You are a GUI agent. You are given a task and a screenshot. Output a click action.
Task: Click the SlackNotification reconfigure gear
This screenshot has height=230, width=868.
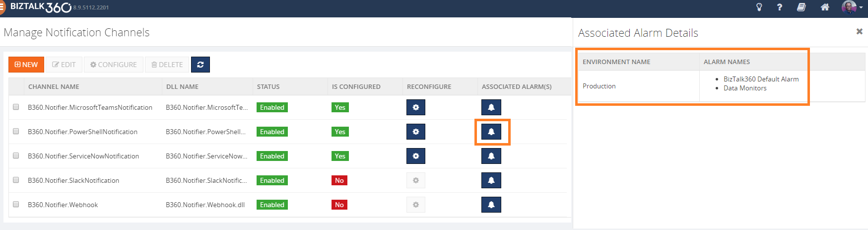(x=416, y=180)
